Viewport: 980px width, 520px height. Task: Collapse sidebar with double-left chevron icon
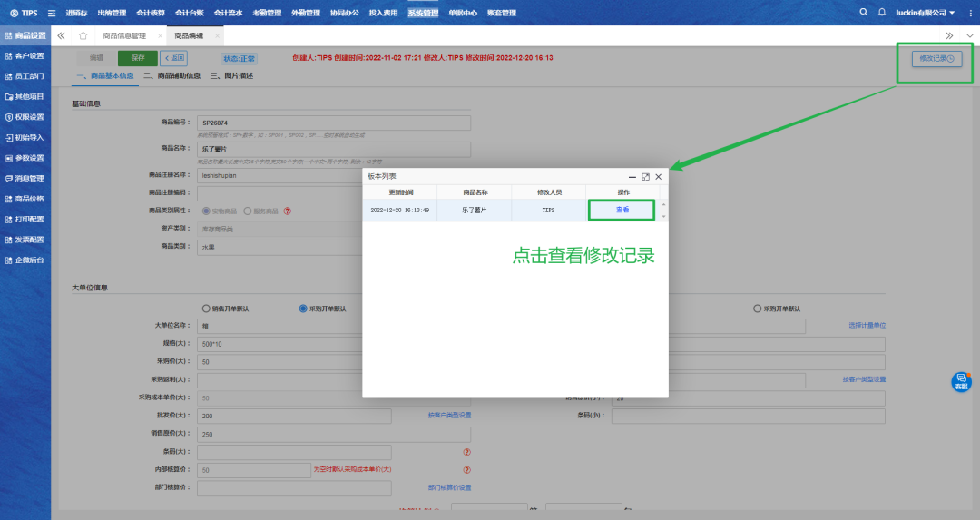tap(61, 35)
